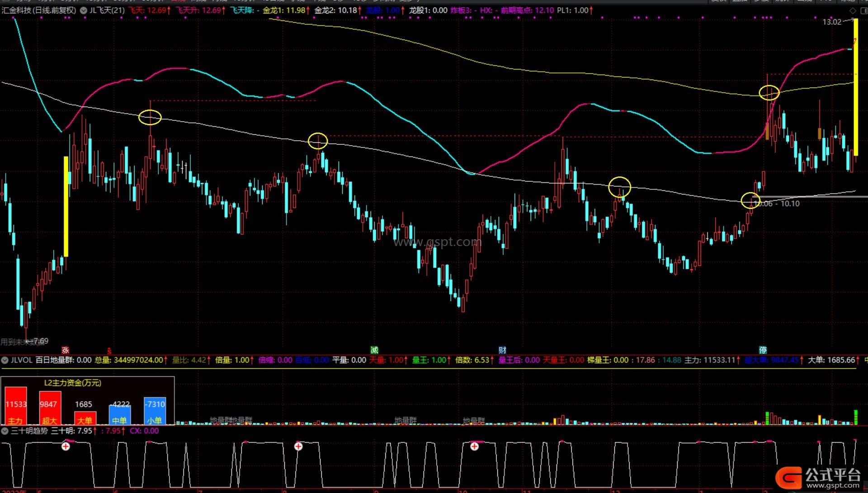Click the red $ marker under the chart
This screenshot has width=868, height=493.
click(109, 351)
